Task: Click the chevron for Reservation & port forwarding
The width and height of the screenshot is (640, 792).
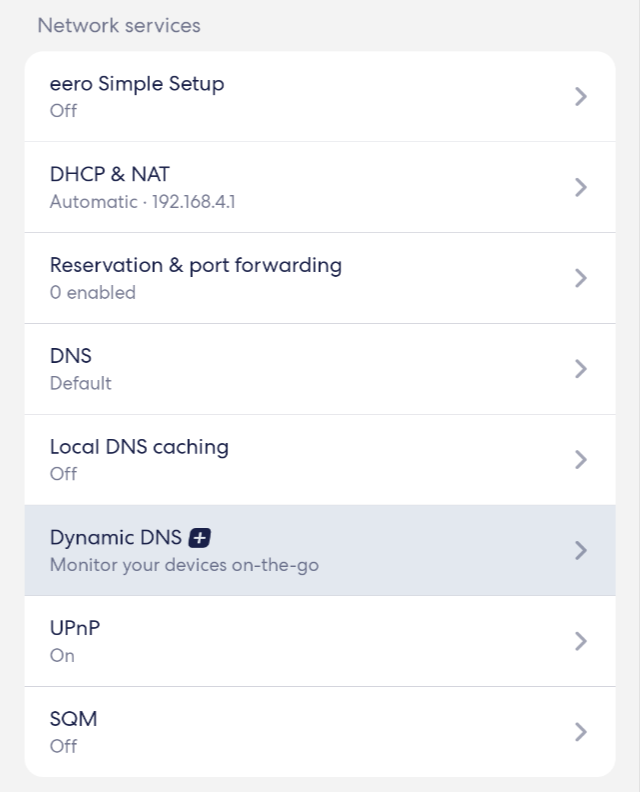Action: pyautogui.click(x=581, y=278)
